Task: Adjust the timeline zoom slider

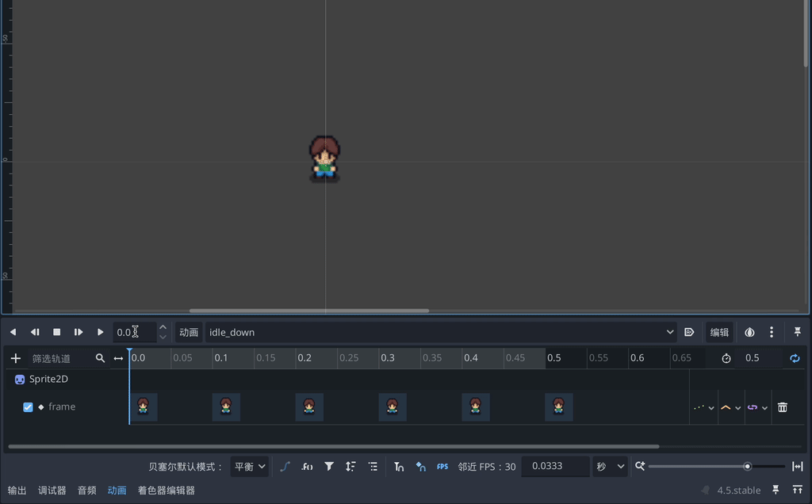Action: pos(717,467)
